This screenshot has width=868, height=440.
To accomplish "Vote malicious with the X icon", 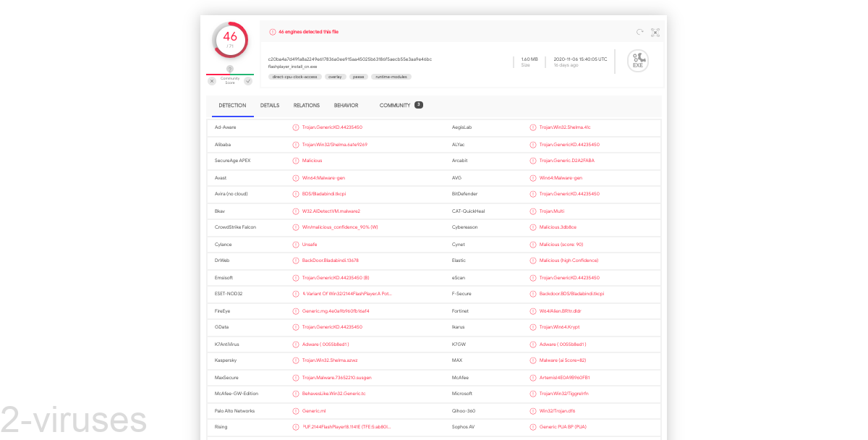I will coord(212,81).
